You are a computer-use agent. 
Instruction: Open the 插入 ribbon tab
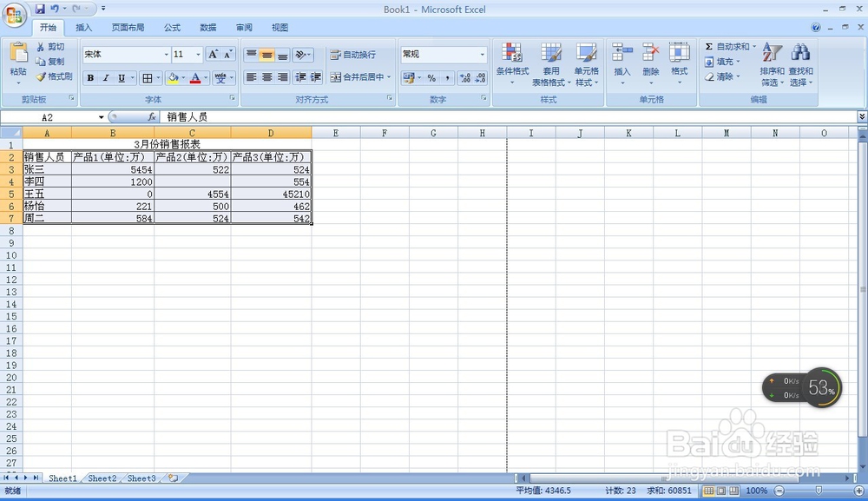pyautogui.click(x=83, y=27)
